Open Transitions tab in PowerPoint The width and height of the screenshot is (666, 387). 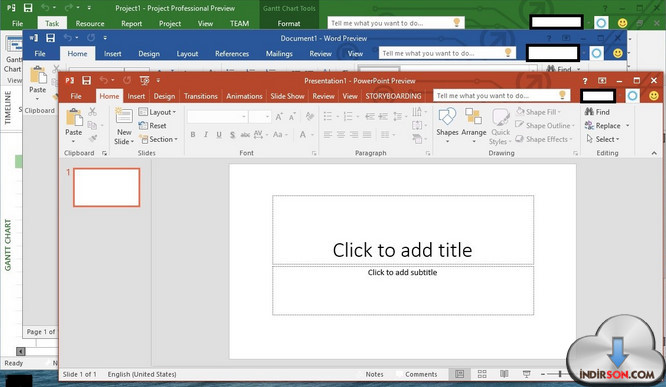(200, 96)
